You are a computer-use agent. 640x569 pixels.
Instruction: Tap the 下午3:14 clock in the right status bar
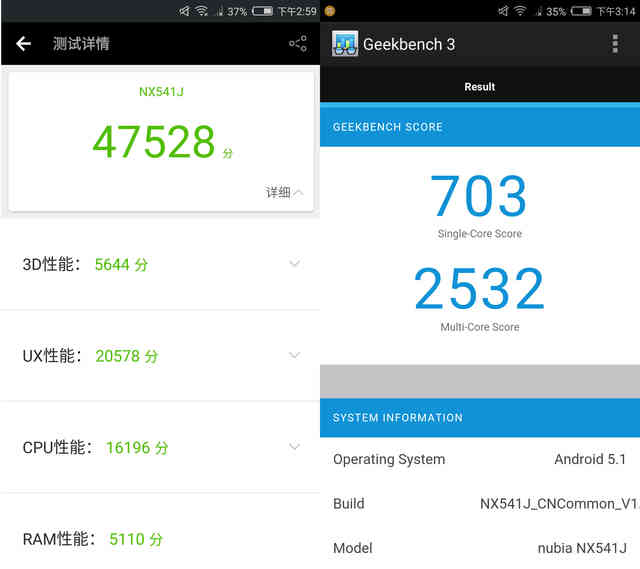(x=616, y=11)
